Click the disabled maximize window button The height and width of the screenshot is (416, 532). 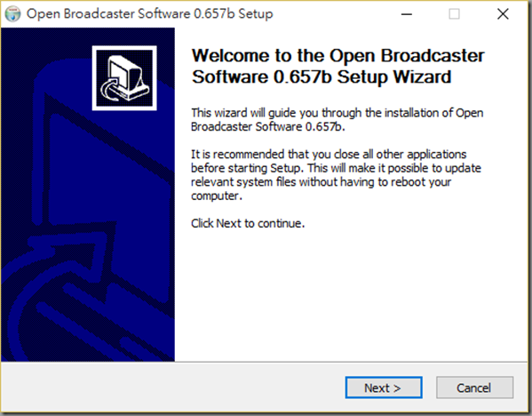(454, 14)
